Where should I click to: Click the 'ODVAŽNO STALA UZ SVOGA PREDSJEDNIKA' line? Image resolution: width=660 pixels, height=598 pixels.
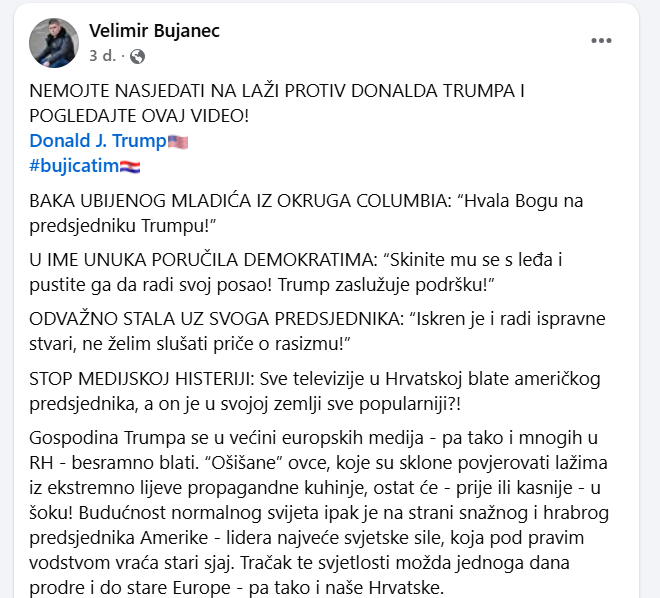click(x=317, y=319)
